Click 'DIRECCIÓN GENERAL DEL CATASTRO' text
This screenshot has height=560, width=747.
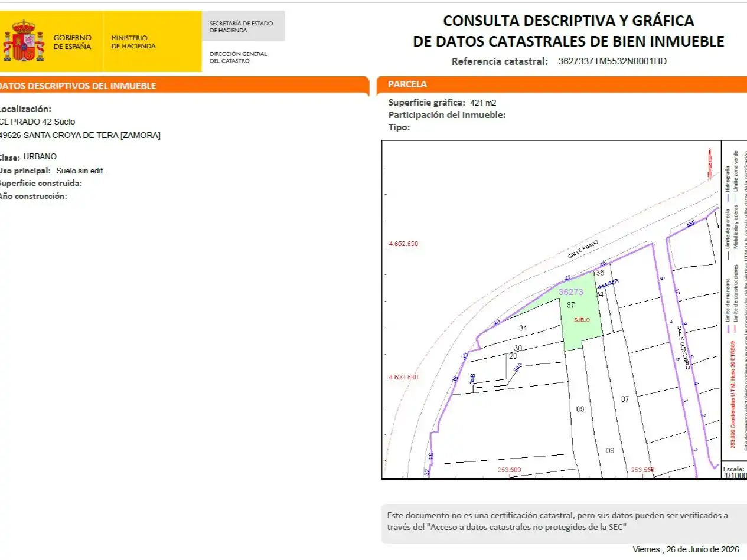coord(239,57)
